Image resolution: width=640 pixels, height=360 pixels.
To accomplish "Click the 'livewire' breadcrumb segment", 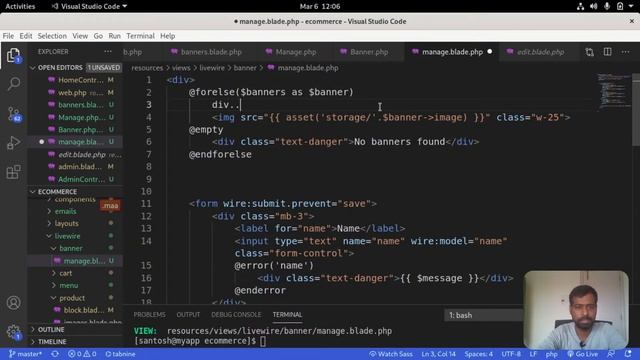I will [212, 68].
